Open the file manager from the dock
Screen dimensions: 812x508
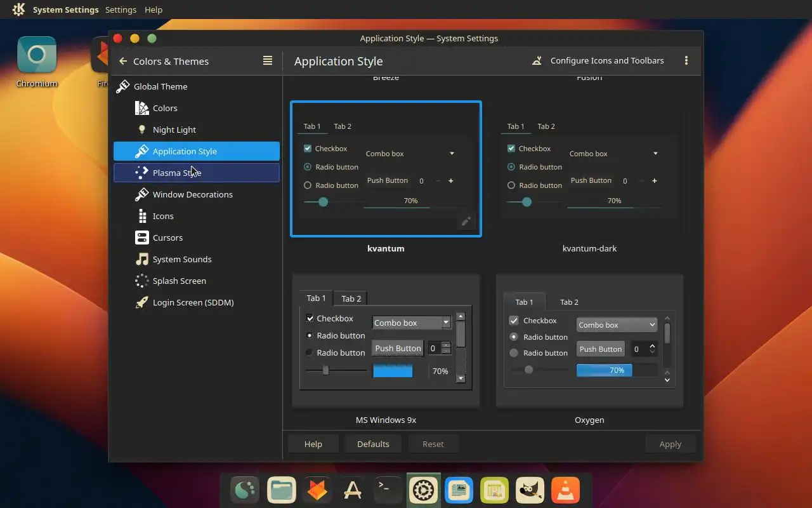tap(281, 490)
